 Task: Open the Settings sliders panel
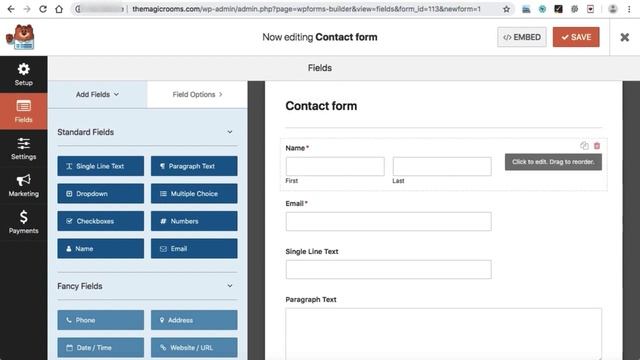(24, 149)
